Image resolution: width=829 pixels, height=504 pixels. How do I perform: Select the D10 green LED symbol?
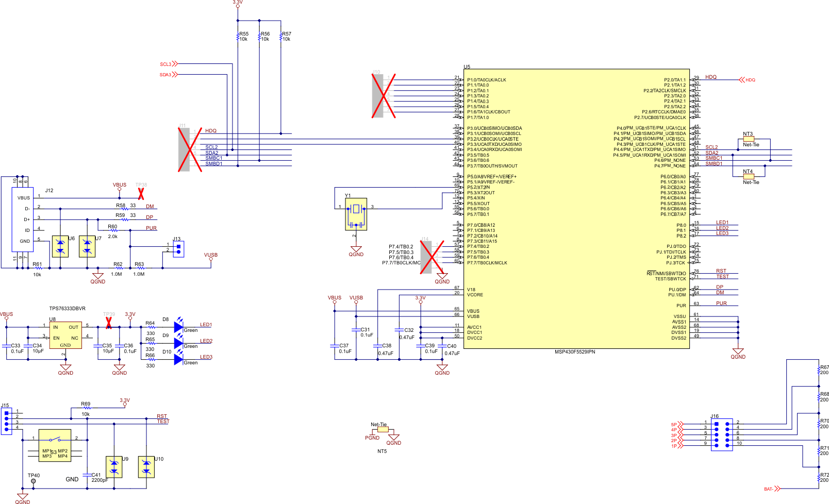tap(178, 359)
